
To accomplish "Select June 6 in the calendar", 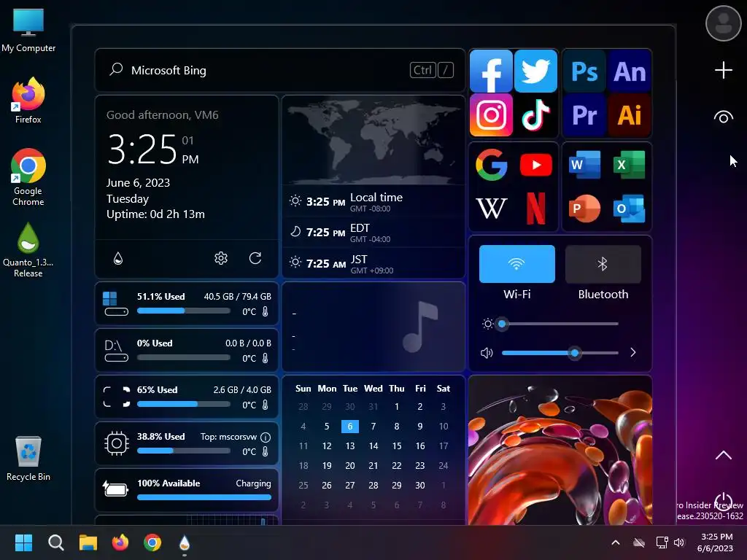I will [x=349, y=426].
